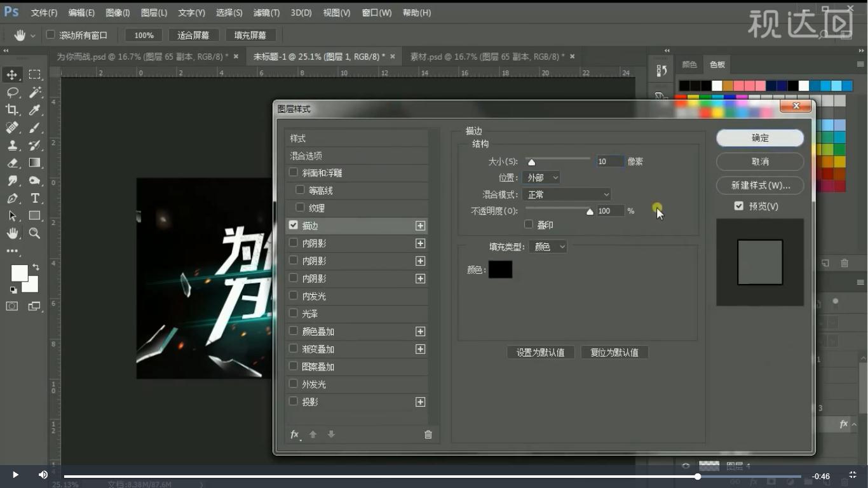Enable the 斜面和浮雕 effect checkbox
The image size is (868, 488).
293,172
